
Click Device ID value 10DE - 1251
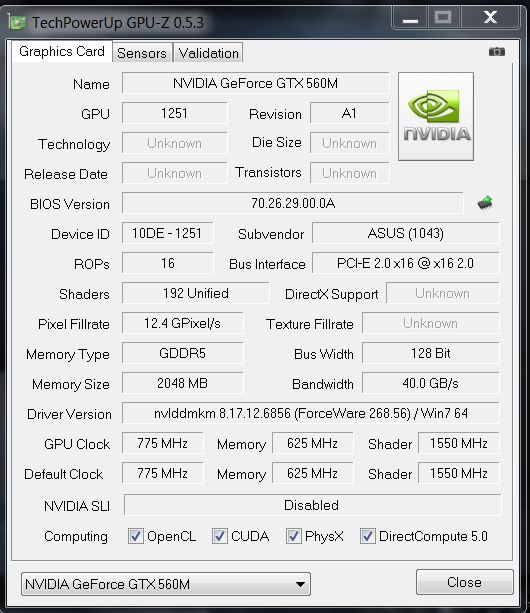click(x=168, y=233)
